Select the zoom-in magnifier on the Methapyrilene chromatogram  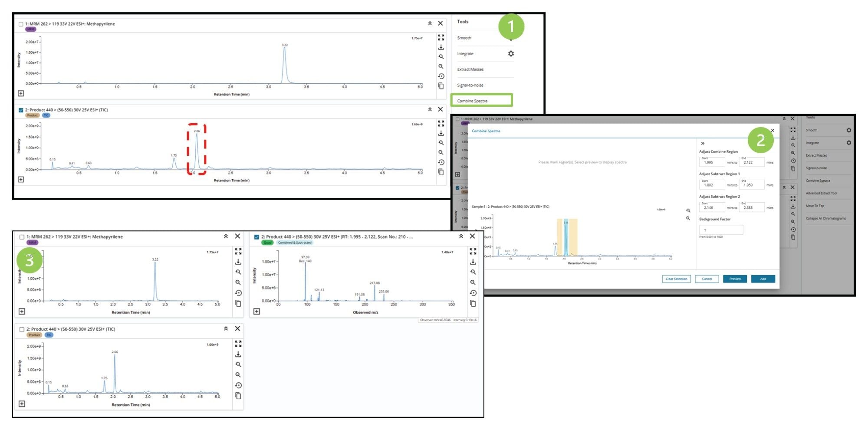(441, 57)
